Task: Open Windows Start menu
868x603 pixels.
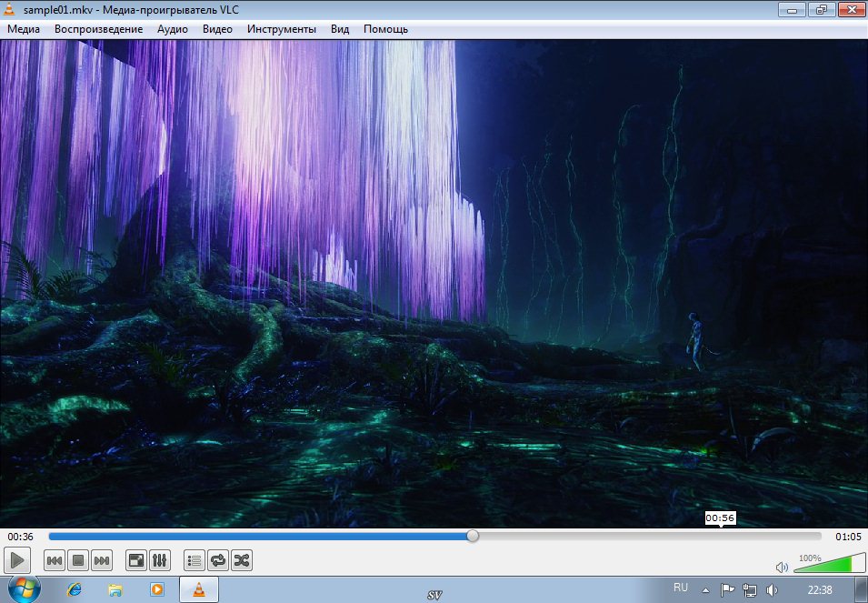Action: click(25, 589)
